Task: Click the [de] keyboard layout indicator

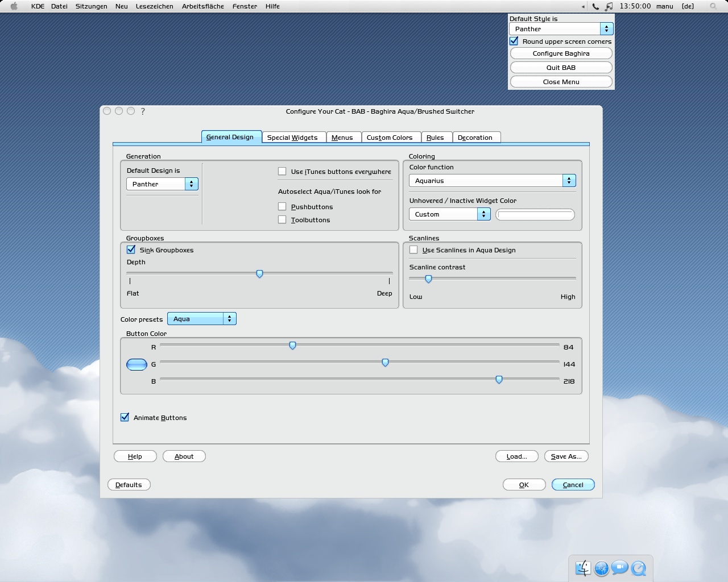Action: click(688, 6)
